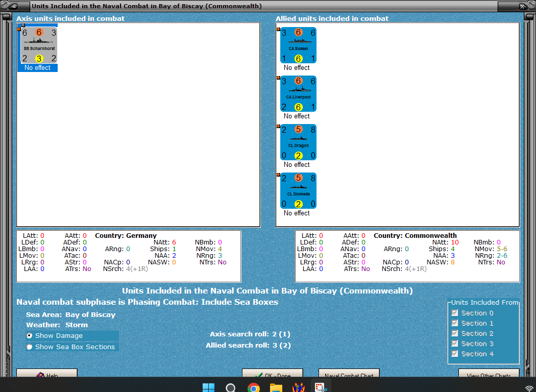
Task: Confirm with the OK - Done button
Action: click(273, 373)
